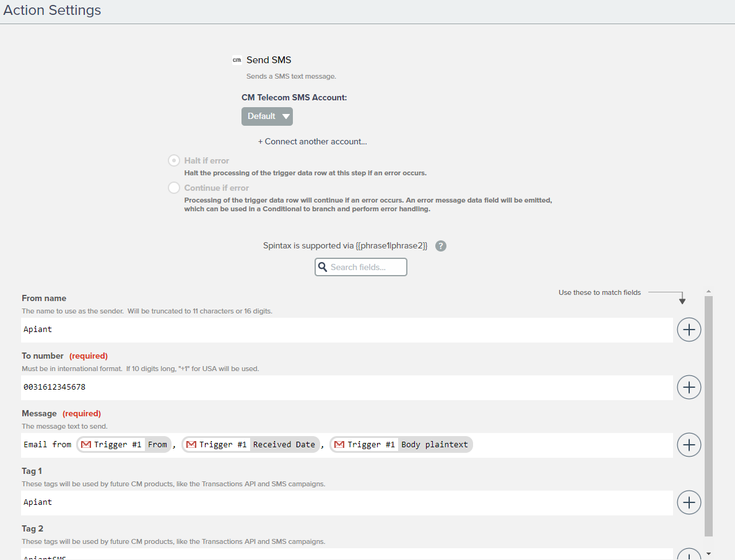Click the plus icon beside To number field
Image resolution: width=735 pixels, height=560 pixels.
point(689,387)
